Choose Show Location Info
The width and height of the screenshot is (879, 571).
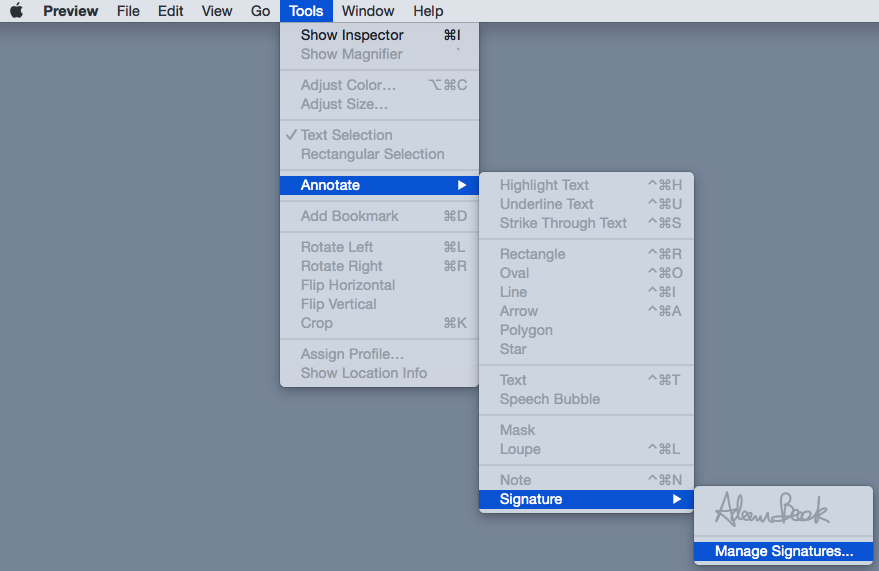380,373
